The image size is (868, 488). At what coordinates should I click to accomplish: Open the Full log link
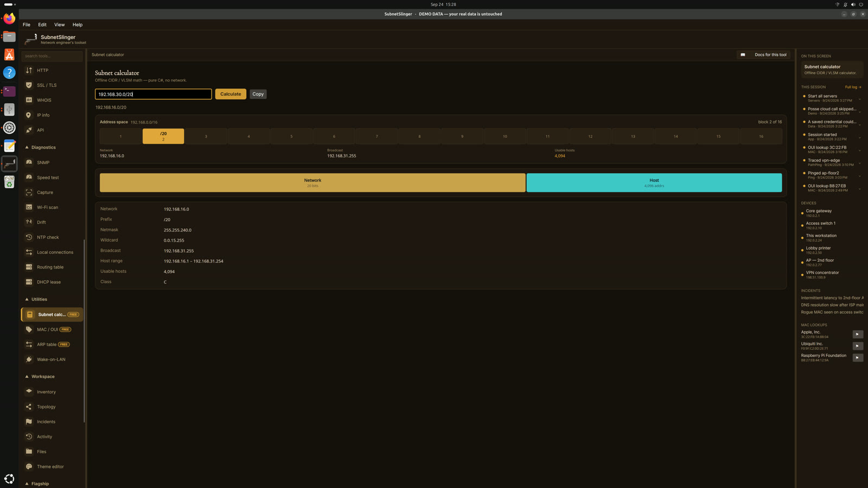(x=853, y=87)
